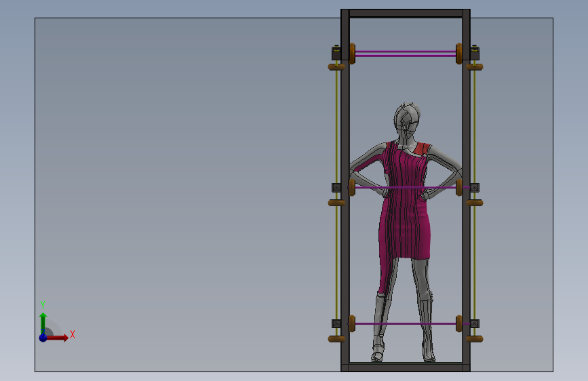Select the bottom-left inner orange roller
588x381 pixels.
pos(352,323)
